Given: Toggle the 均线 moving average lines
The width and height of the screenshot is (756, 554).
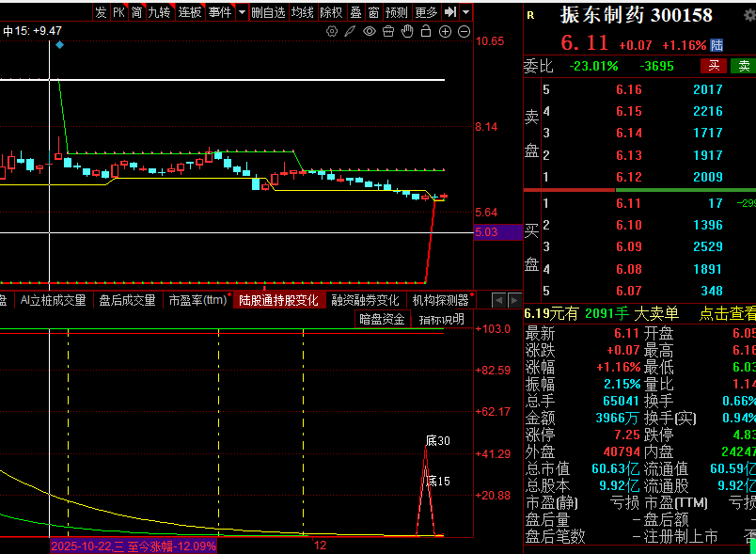Looking at the screenshot, I should (x=303, y=12).
